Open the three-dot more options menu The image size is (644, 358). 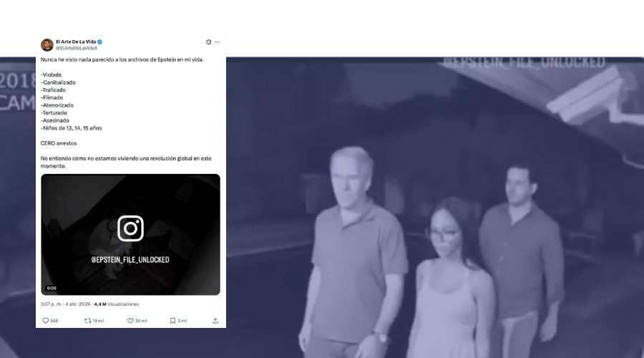coord(218,42)
